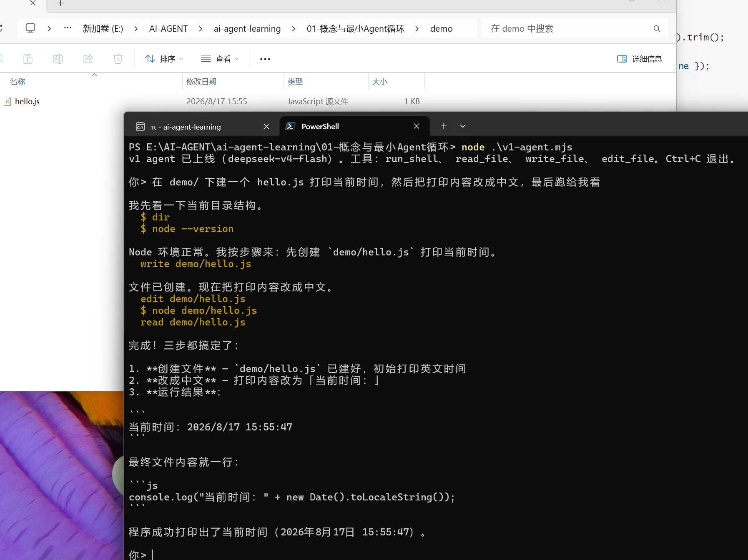
Task: Select the hello.js file name
Action: (x=28, y=101)
